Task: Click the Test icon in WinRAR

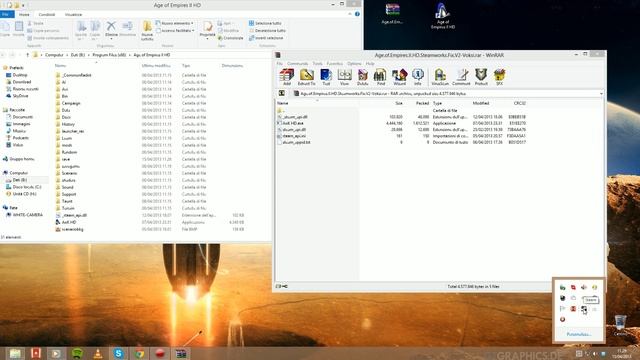Action: (326, 77)
